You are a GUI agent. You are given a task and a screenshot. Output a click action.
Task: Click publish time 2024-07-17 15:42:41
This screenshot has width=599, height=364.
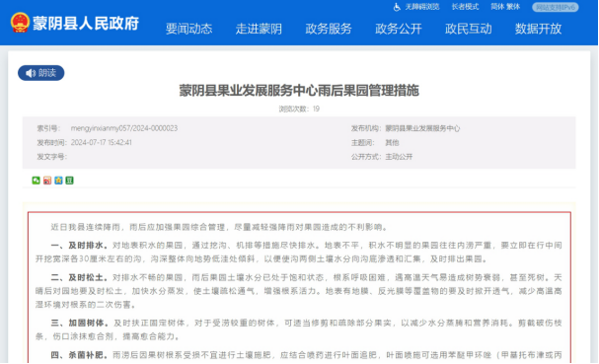click(102, 142)
